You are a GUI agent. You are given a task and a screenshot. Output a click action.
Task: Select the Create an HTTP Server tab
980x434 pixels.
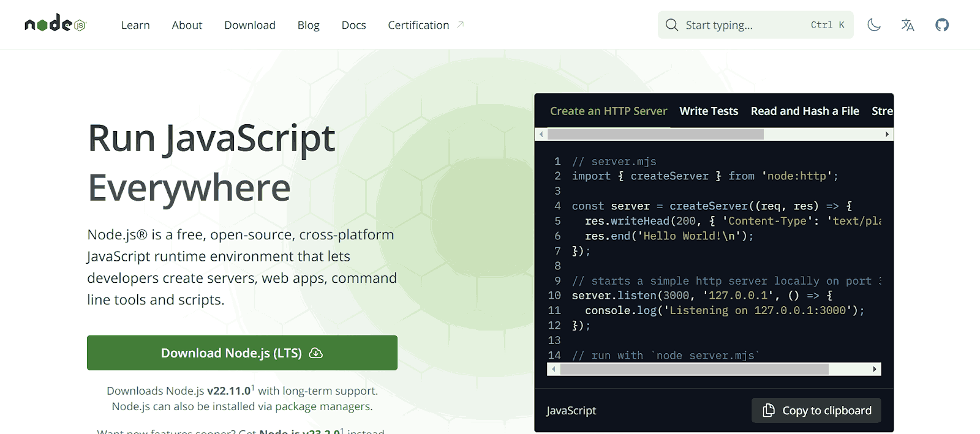click(608, 111)
